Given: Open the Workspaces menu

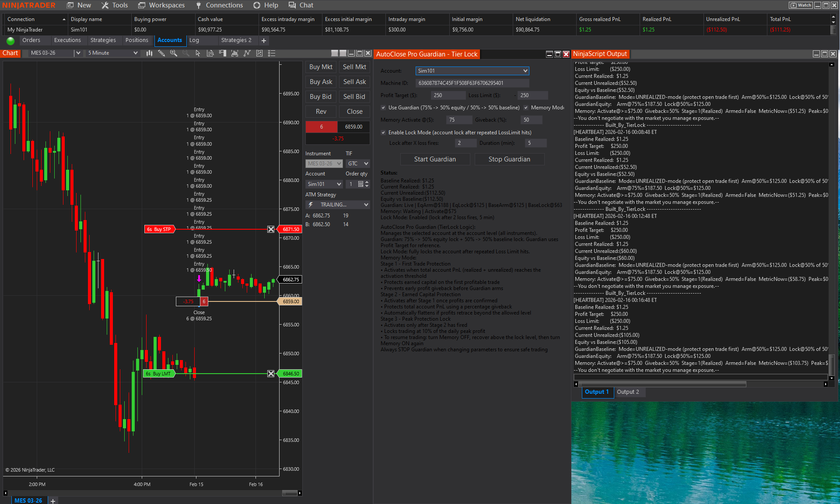Looking at the screenshot, I should [161, 5].
